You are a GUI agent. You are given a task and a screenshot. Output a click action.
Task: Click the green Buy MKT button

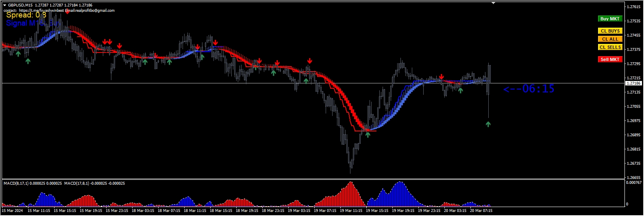click(x=610, y=19)
